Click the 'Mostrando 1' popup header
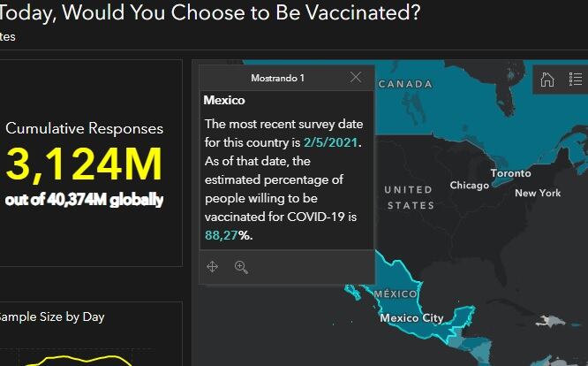Screen dimensions: 588x366 277,78
